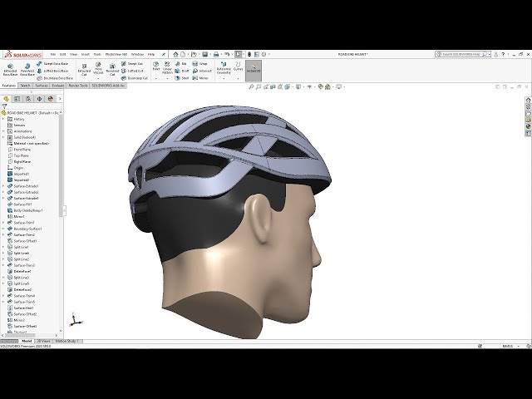Choose the Boundary Cut command

[135, 78]
